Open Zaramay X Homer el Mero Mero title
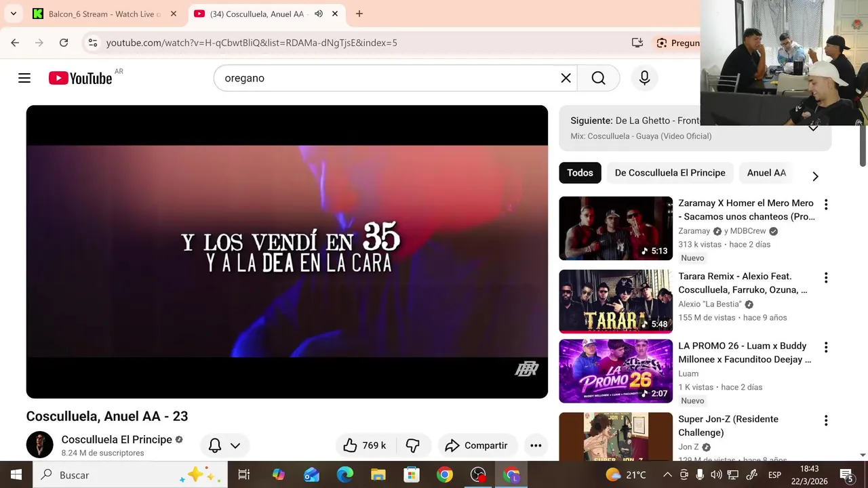The height and width of the screenshot is (488, 868). (747, 209)
